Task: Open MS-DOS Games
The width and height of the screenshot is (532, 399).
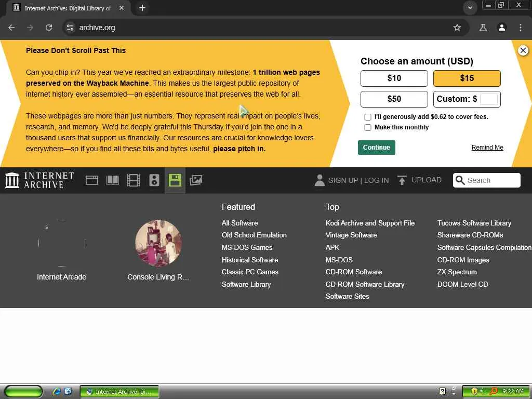Action: [x=247, y=247]
